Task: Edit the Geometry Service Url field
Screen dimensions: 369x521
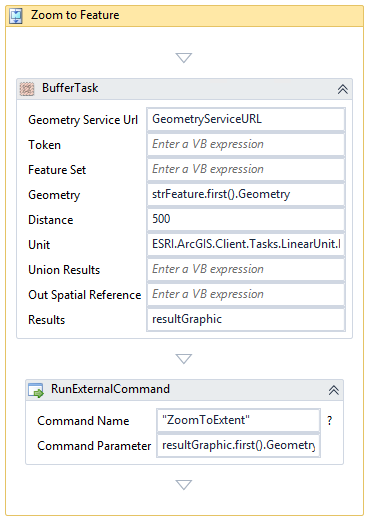Action: point(246,119)
